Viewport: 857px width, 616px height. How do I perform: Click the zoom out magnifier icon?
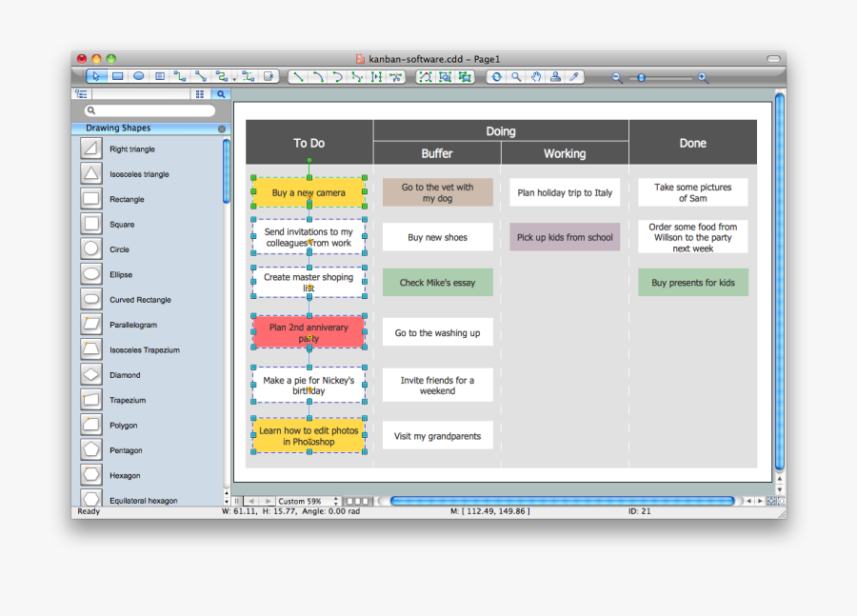[x=617, y=78]
